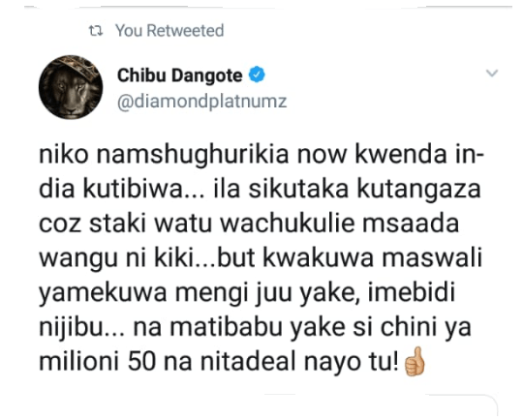
Task: Open Chibu Dangote's profile name
Action: 180,75
